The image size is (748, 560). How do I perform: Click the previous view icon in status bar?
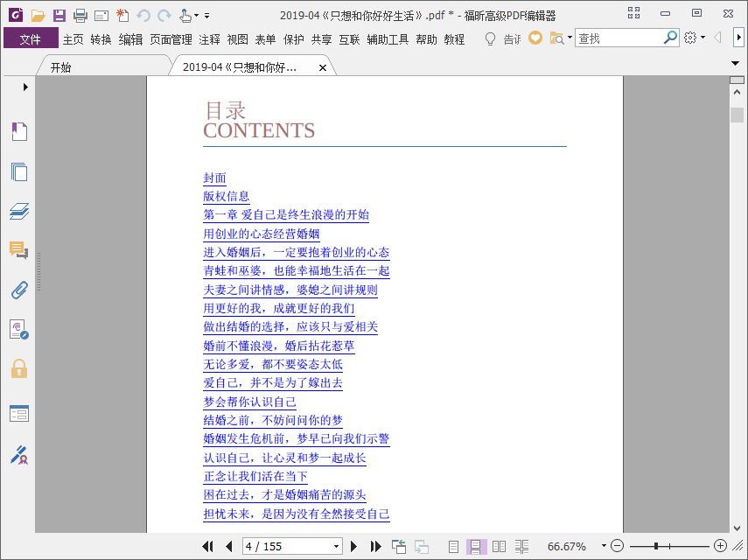click(398, 546)
